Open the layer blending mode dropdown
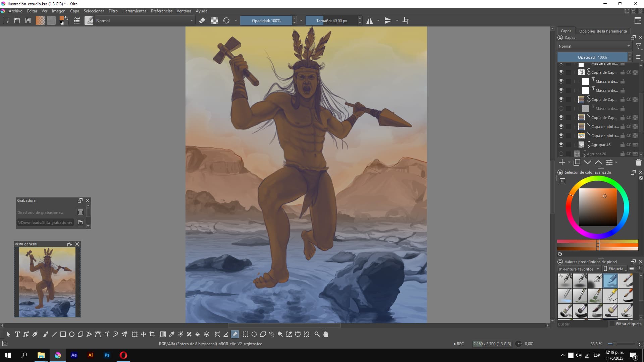This screenshot has width=644, height=362. point(594,46)
